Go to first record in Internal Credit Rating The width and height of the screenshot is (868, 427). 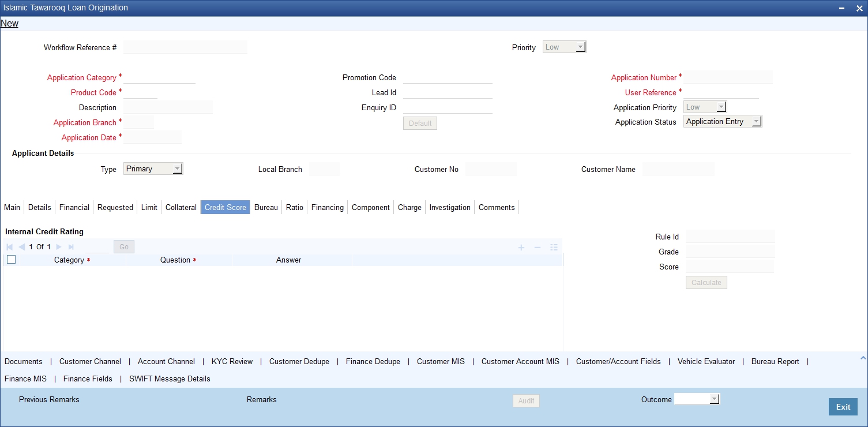pyautogui.click(x=9, y=247)
